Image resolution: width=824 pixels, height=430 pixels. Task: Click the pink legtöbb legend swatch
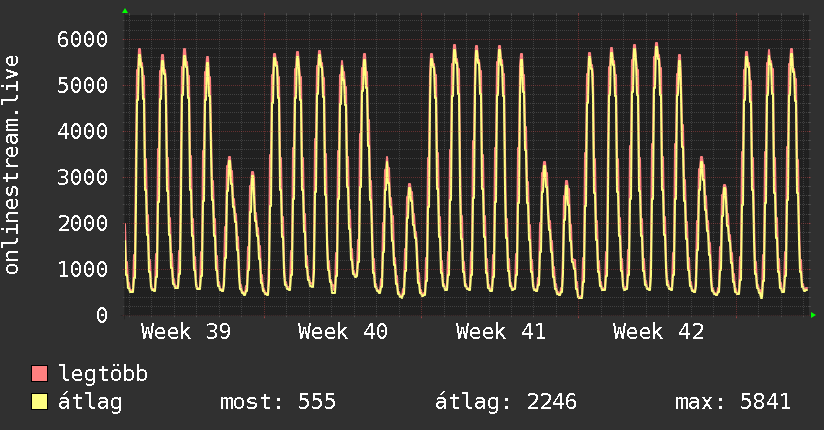click(39, 373)
